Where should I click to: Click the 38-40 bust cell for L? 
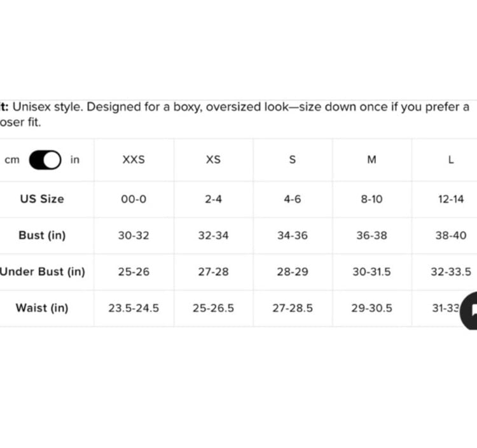click(451, 236)
